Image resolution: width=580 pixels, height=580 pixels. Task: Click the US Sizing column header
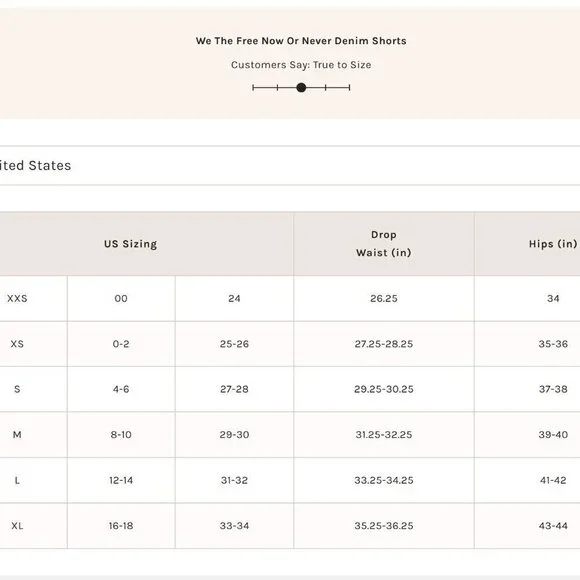pos(130,244)
